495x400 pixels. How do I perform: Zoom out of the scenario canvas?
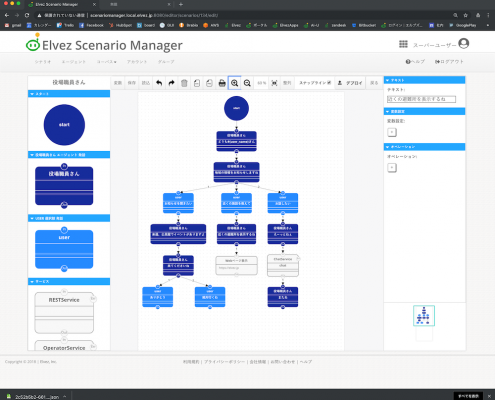[x=247, y=83]
